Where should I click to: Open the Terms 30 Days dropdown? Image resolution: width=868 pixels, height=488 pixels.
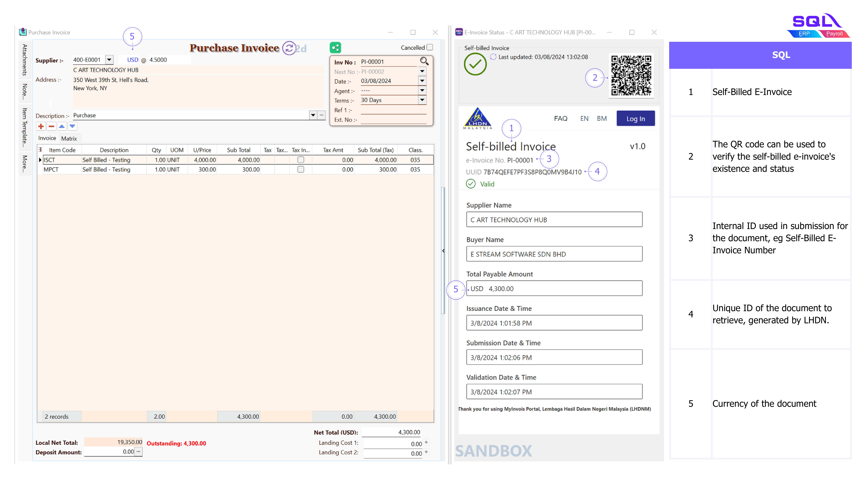click(x=422, y=100)
